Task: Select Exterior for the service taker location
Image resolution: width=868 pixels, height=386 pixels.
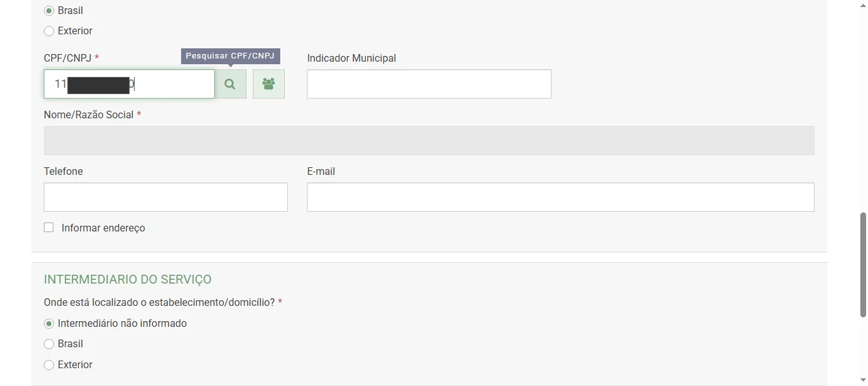Action: click(49, 31)
